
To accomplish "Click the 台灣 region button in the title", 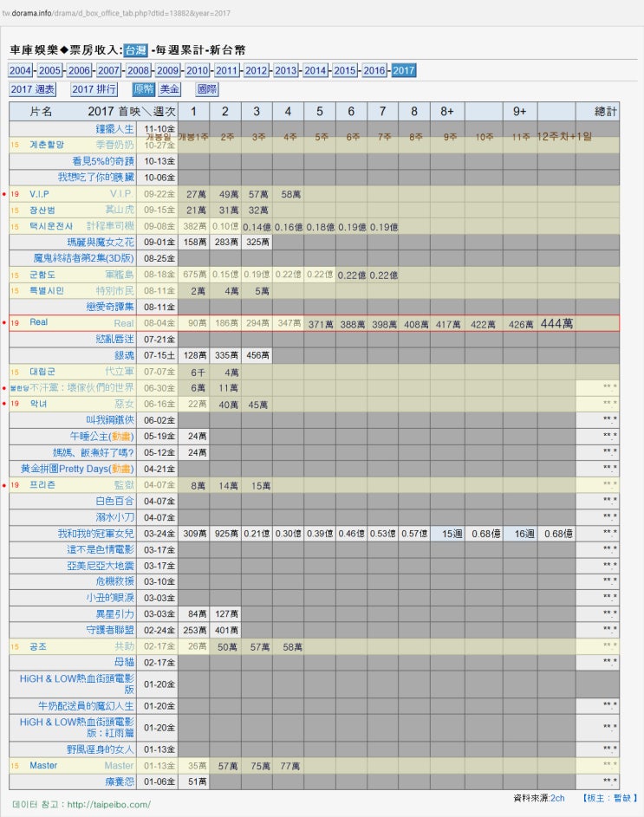I will pos(135,50).
